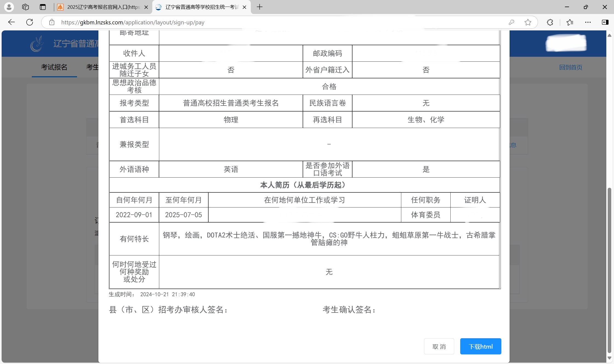Close the 辽宁省普通高等学校招生 tab
Screen dimensions: 614x364
click(x=245, y=7)
